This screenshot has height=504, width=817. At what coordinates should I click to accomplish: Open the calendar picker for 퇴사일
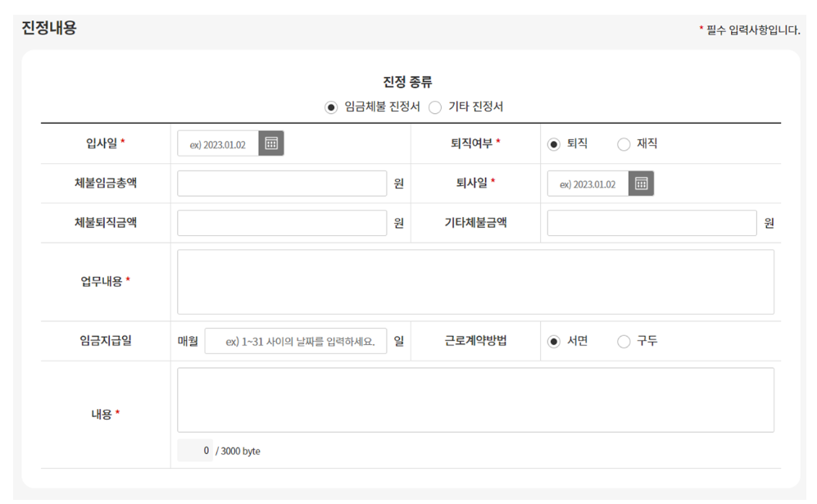[x=643, y=183]
